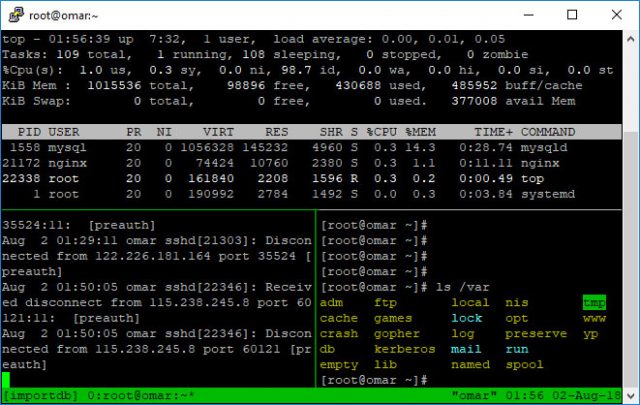The height and width of the screenshot is (405, 640).
Task: Click the mysqld process row in top
Action: 300,145
